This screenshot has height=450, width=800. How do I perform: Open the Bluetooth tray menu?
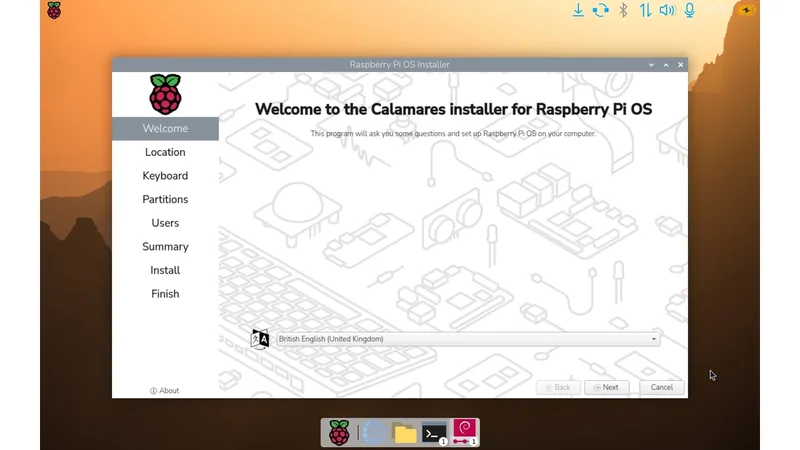623,10
